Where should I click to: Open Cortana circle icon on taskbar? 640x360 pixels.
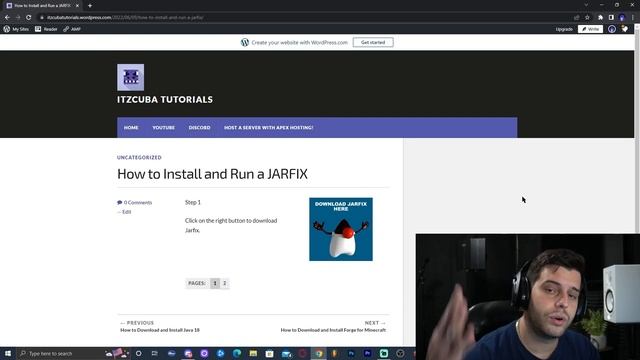[138, 353]
